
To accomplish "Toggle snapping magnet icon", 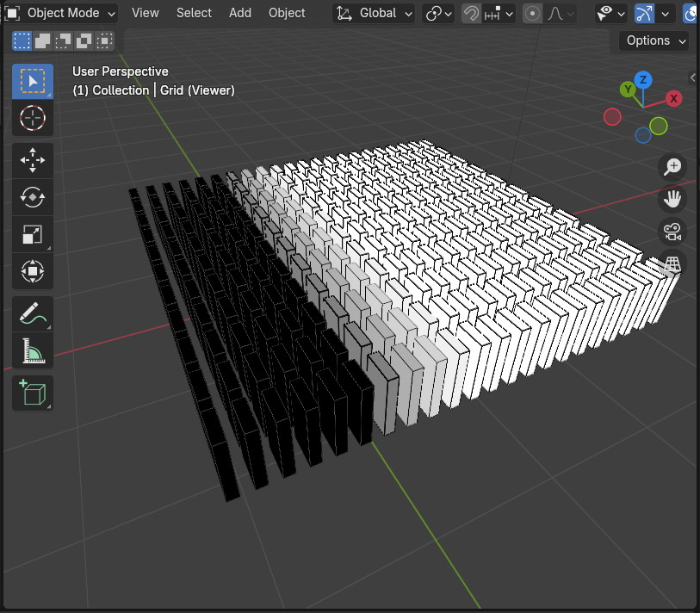I will click(470, 14).
